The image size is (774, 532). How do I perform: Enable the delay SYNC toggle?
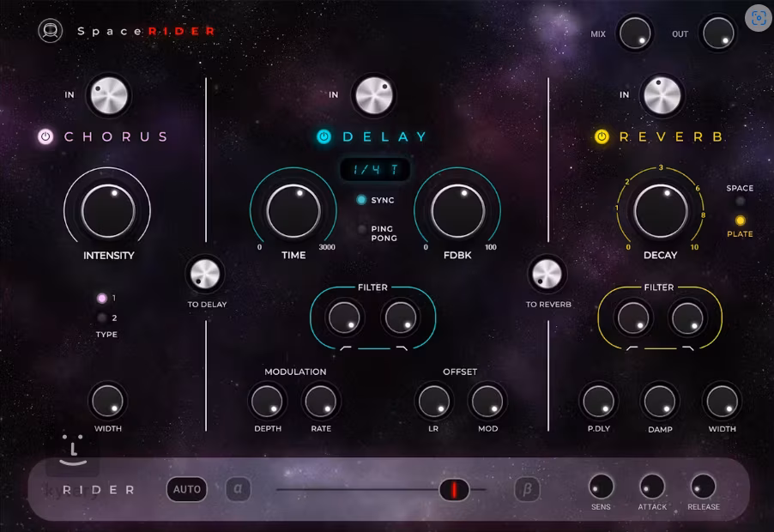click(x=361, y=200)
